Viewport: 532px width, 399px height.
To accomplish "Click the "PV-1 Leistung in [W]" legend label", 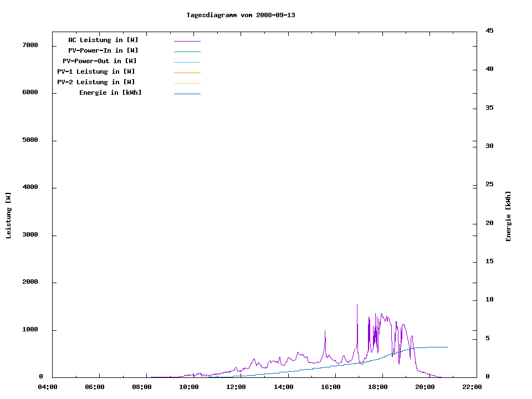I will click(96, 71).
